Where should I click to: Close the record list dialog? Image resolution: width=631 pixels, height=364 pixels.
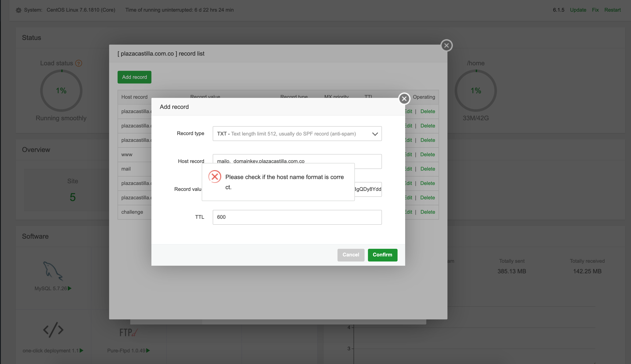tap(446, 45)
